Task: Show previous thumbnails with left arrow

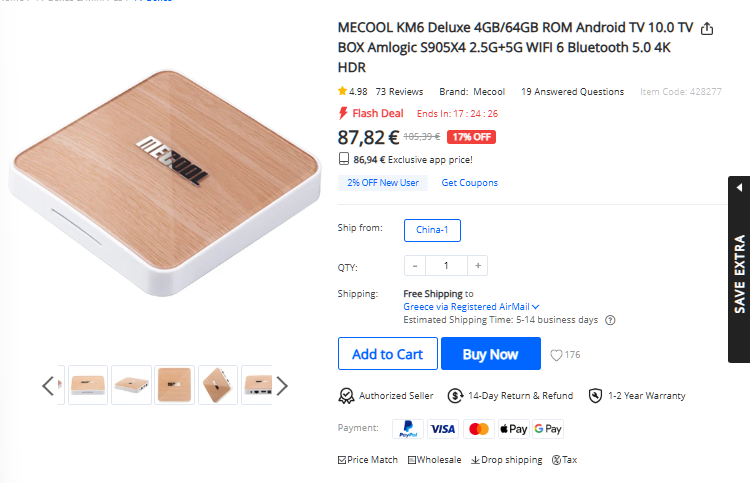Action: [x=48, y=385]
